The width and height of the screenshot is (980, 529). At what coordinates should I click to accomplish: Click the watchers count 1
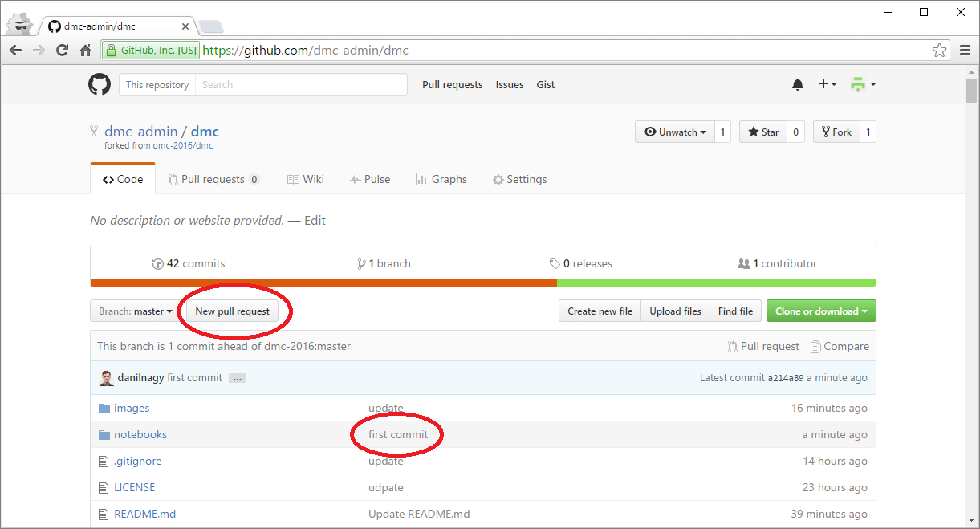click(x=722, y=132)
